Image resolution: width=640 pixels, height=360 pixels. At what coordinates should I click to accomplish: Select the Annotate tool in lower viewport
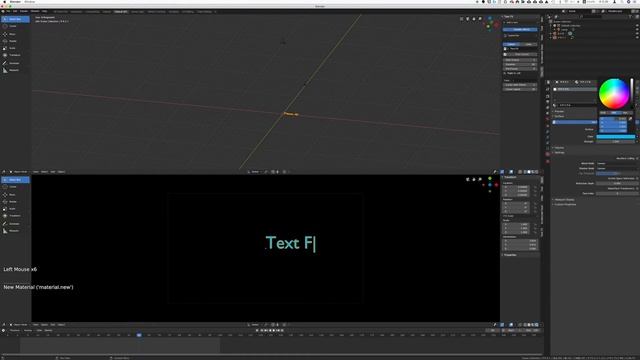[x=15, y=224]
